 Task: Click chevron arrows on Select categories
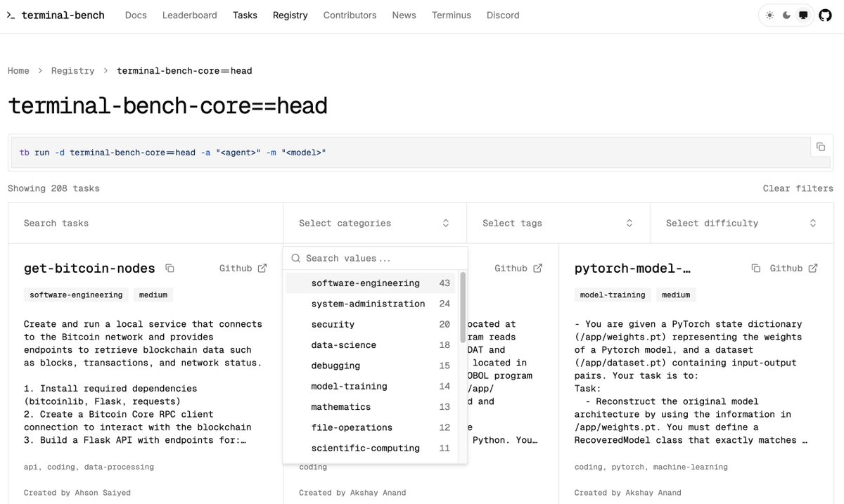446,223
